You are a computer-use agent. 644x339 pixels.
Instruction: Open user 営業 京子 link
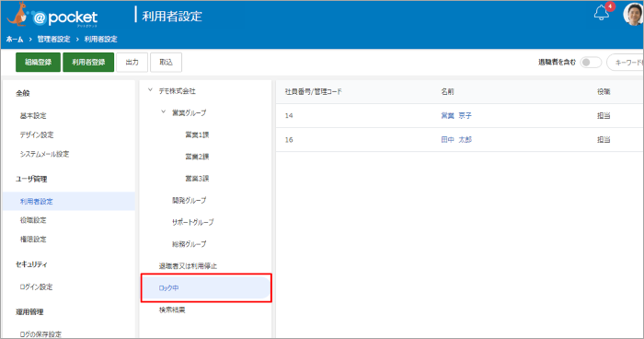point(456,115)
